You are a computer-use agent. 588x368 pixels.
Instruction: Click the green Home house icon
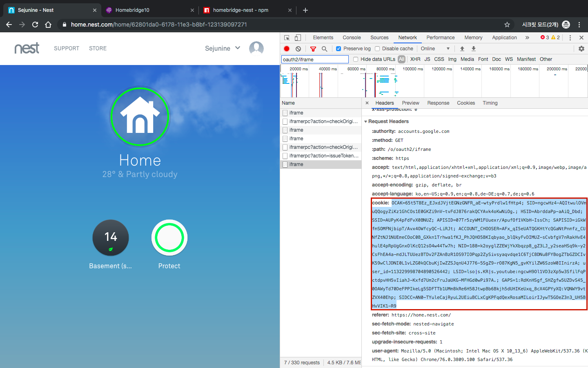click(140, 117)
